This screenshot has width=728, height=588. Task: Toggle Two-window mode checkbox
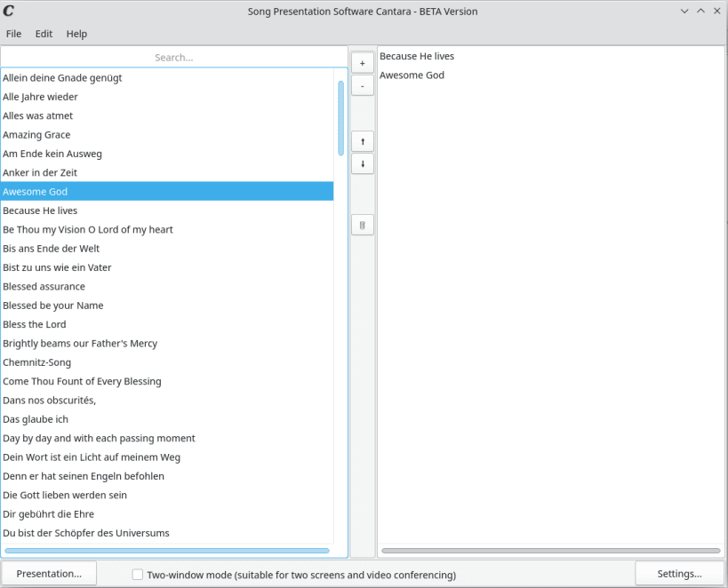pos(138,575)
